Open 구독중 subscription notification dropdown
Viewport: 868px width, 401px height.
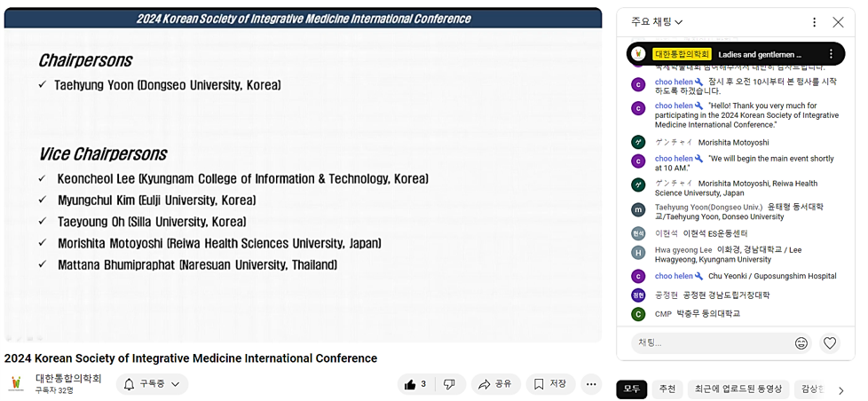click(152, 384)
